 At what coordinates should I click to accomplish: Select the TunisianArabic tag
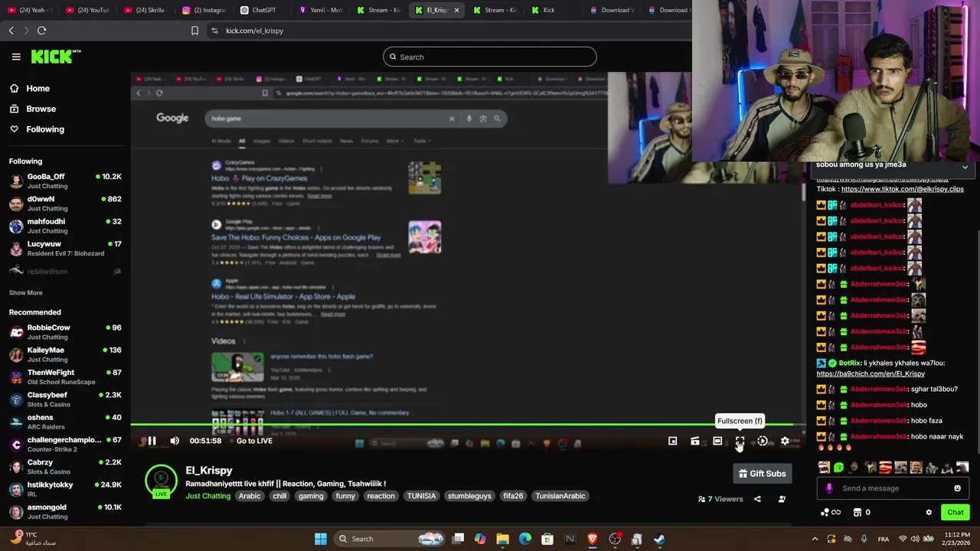[560, 496]
